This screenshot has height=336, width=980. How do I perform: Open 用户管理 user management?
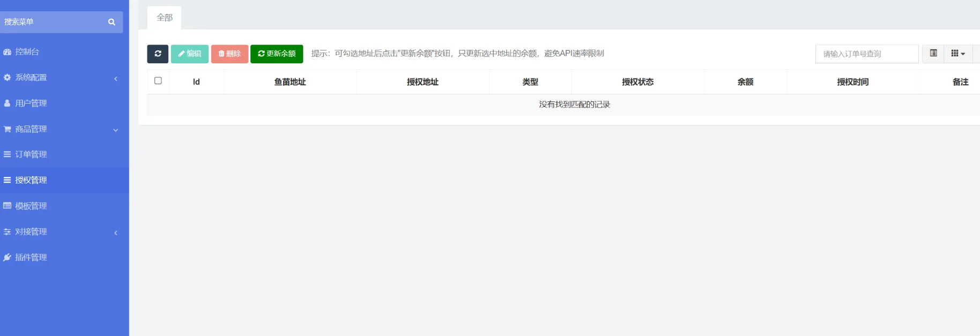point(31,103)
